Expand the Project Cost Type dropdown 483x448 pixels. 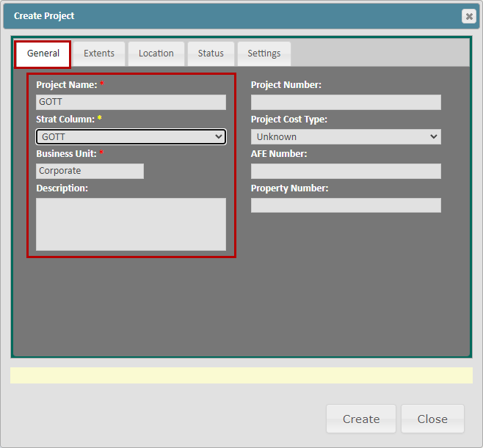tap(346, 136)
